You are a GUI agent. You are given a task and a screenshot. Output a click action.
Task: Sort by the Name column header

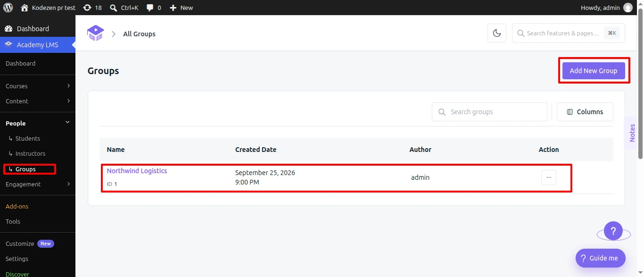116,150
